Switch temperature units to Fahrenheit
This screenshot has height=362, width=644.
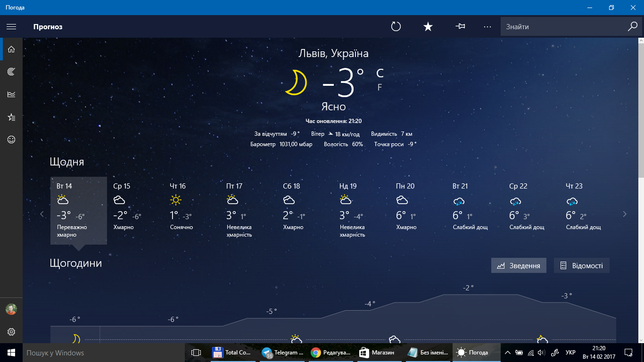click(380, 87)
